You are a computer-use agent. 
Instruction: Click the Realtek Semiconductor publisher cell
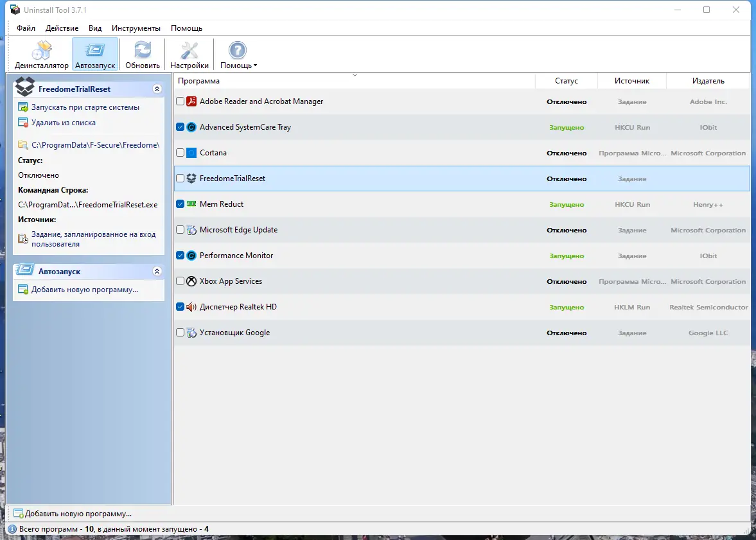[708, 307]
